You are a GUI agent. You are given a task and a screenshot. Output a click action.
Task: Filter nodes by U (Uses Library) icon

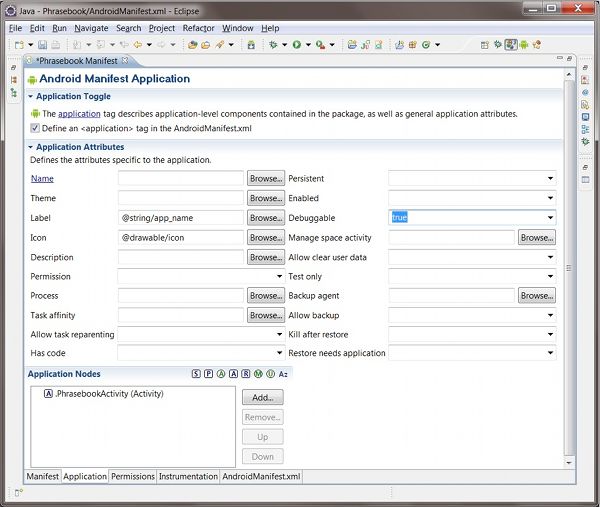click(271, 374)
